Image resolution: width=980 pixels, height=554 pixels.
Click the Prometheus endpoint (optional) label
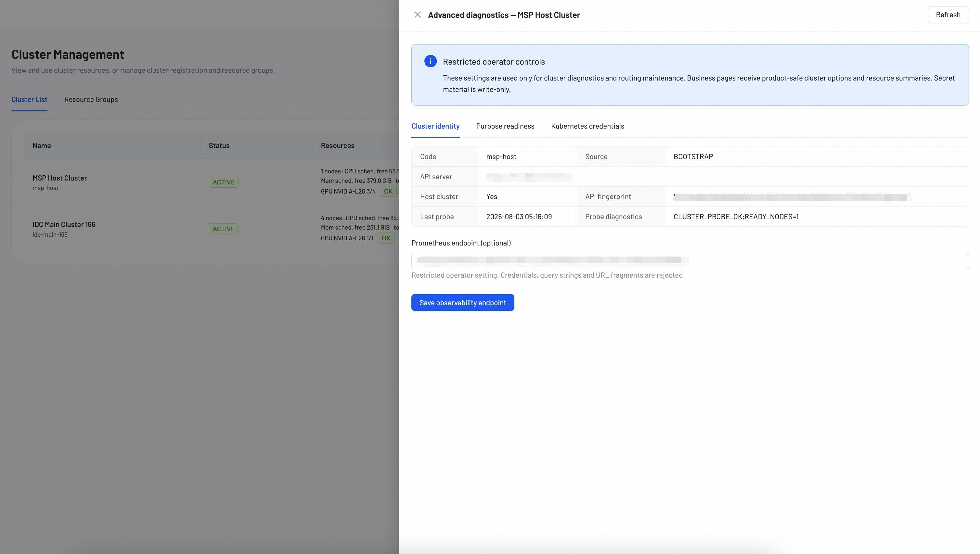pyautogui.click(x=461, y=243)
